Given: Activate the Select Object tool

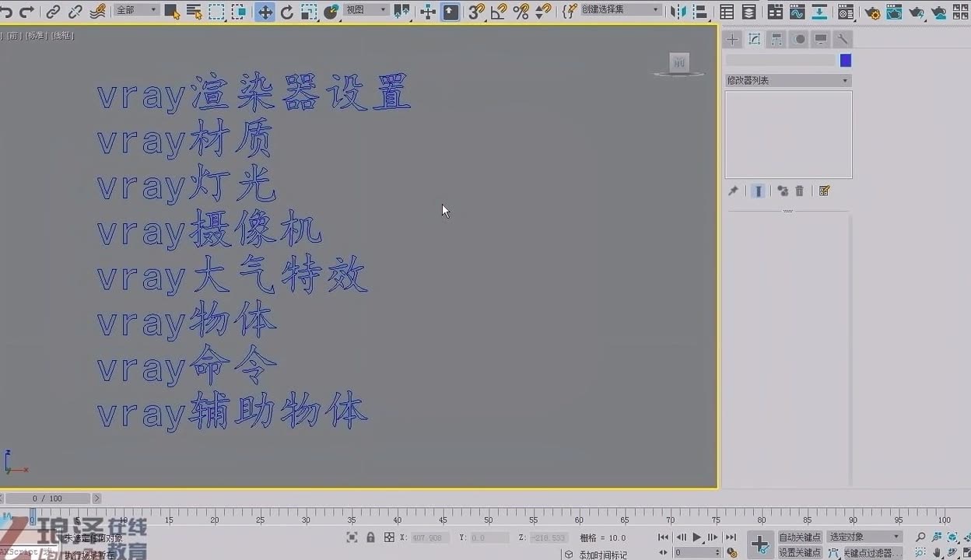Looking at the screenshot, I should [172, 12].
